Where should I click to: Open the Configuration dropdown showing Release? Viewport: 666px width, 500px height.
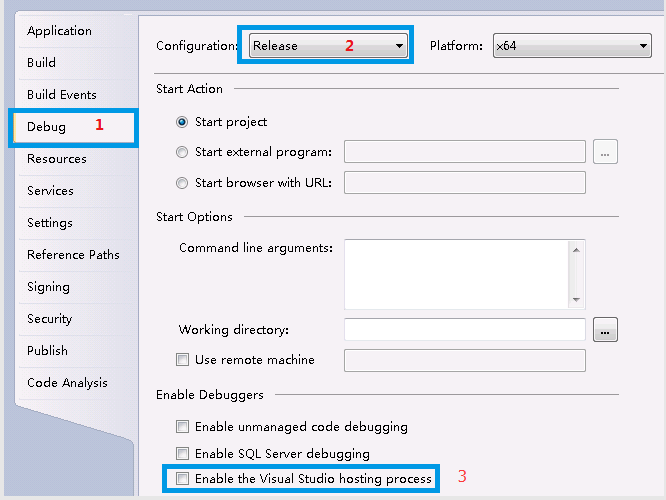(328, 45)
